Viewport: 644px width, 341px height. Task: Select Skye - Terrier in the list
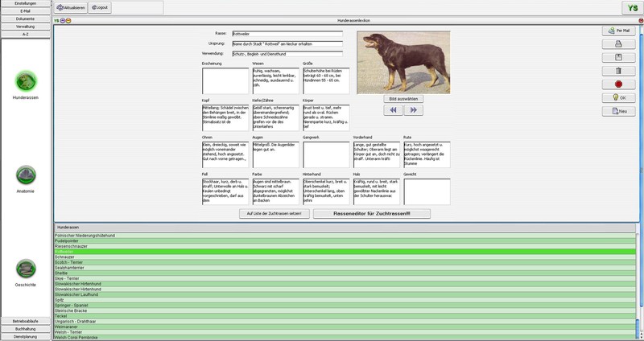pyautogui.click(x=345, y=278)
